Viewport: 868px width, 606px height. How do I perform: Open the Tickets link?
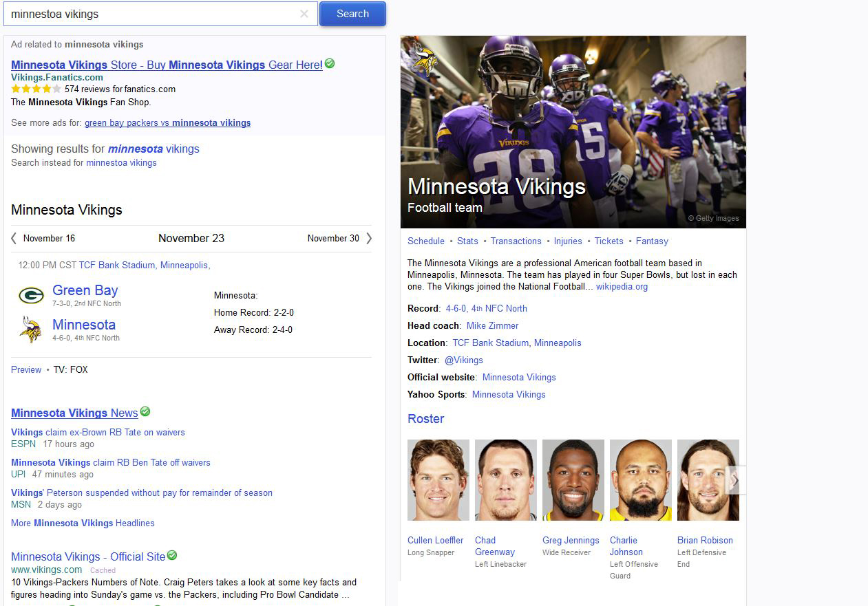[x=609, y=241]
